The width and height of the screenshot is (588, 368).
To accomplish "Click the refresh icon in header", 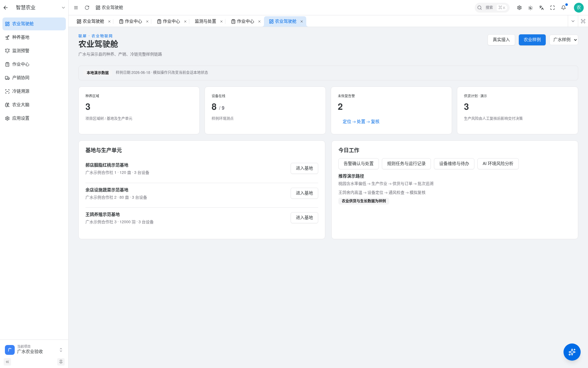I will click(87, 8).
